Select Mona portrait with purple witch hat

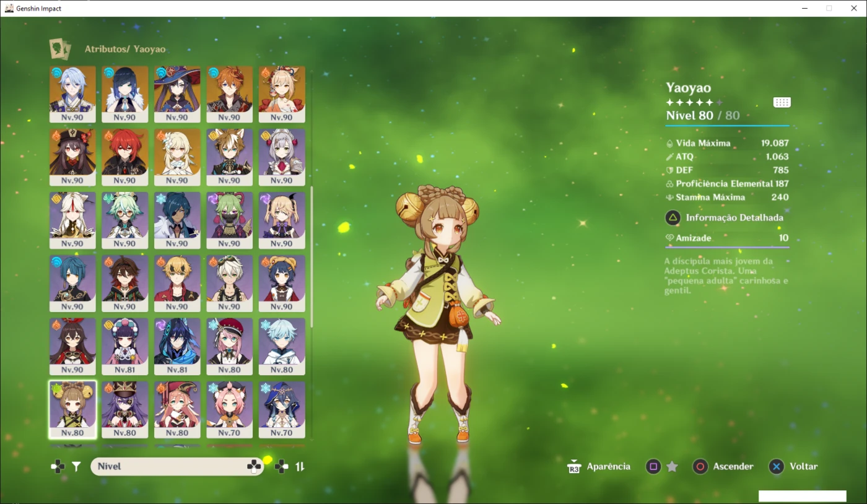[x=177, y=94]
